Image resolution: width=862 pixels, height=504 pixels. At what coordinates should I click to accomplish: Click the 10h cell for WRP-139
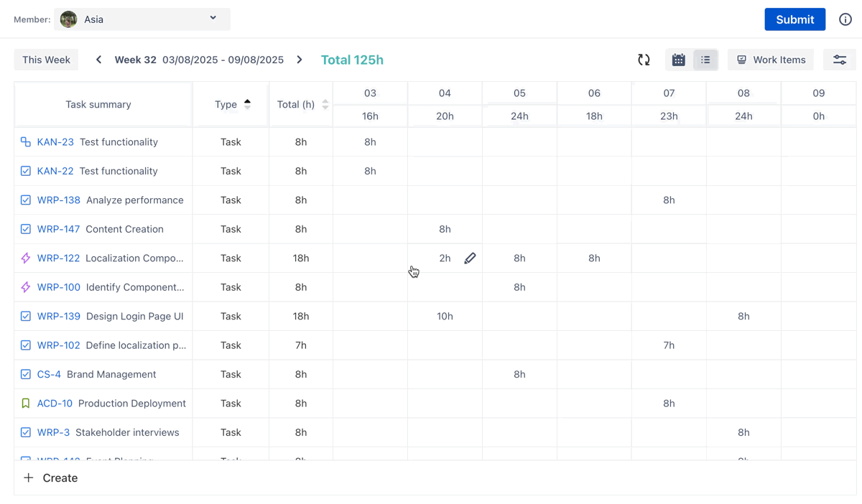(x=445, y=317)
